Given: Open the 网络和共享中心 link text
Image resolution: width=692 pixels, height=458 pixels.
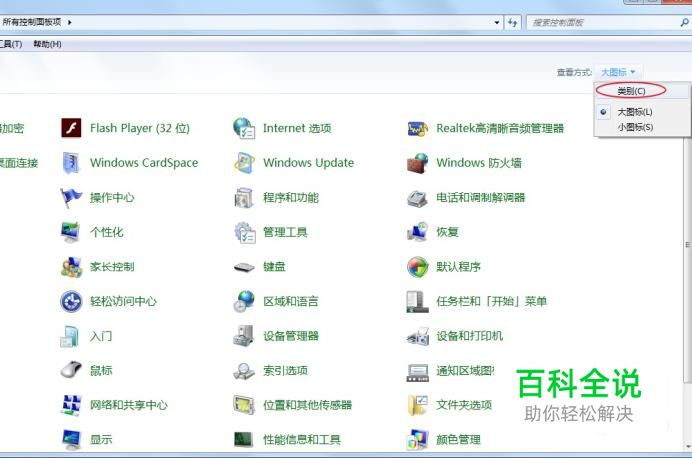Looking at the screenshot, I should (x=129, y=405).
